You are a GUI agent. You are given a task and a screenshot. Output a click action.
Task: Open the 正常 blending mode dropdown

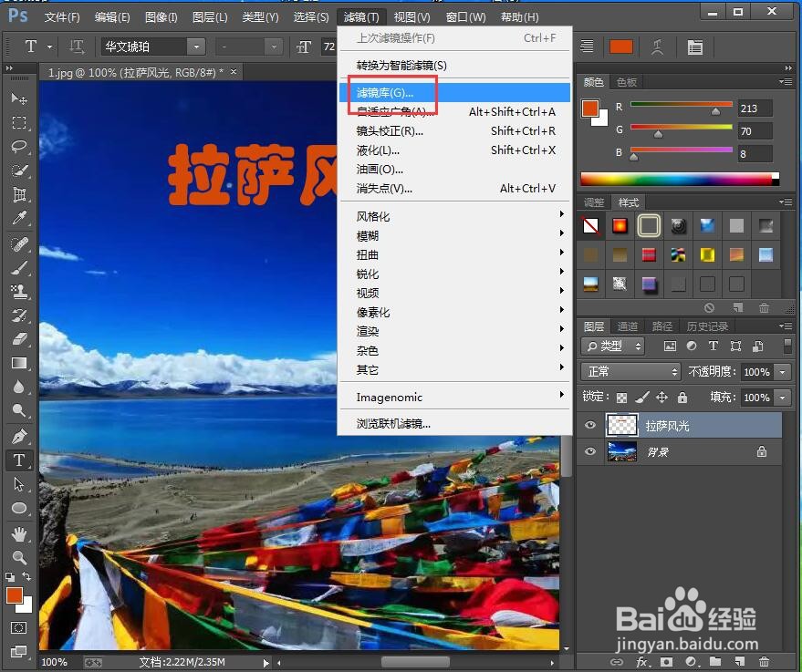point(630,371)
